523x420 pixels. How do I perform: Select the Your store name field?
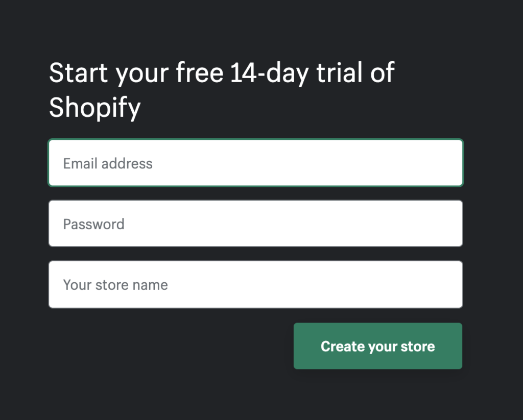pos(255,285)
